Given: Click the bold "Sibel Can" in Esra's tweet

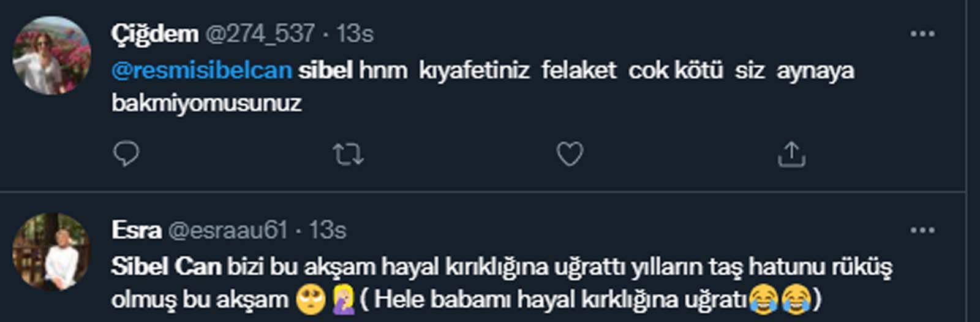Looking at the screenshot, I should 166,267.
